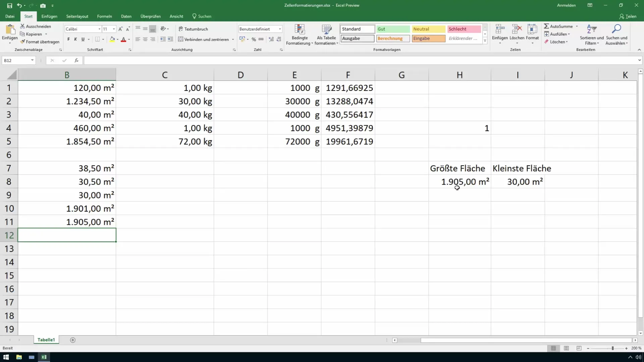Toggle Textumbruch wrap text
Screen dimensions: 644x362
[193, 29]
